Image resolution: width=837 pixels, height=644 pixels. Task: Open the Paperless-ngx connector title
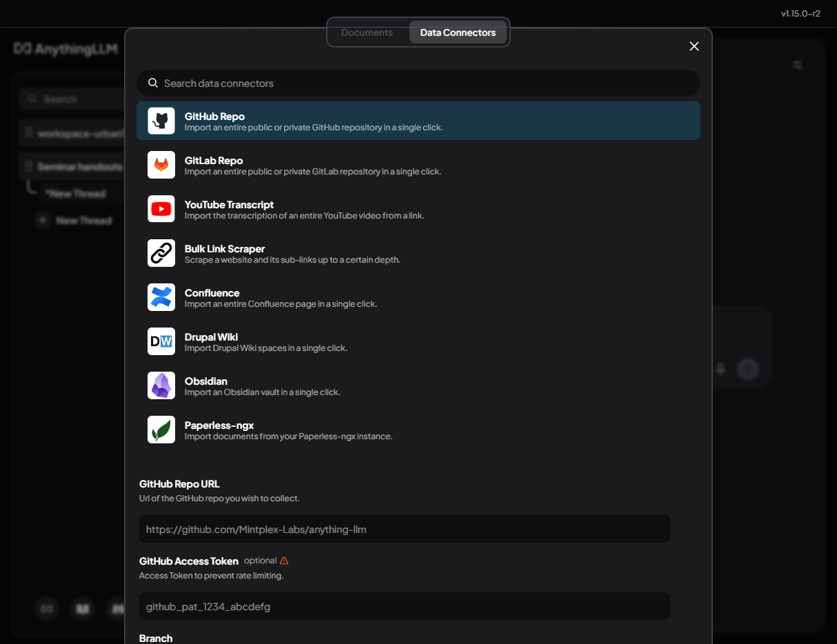tap(219, 425)
